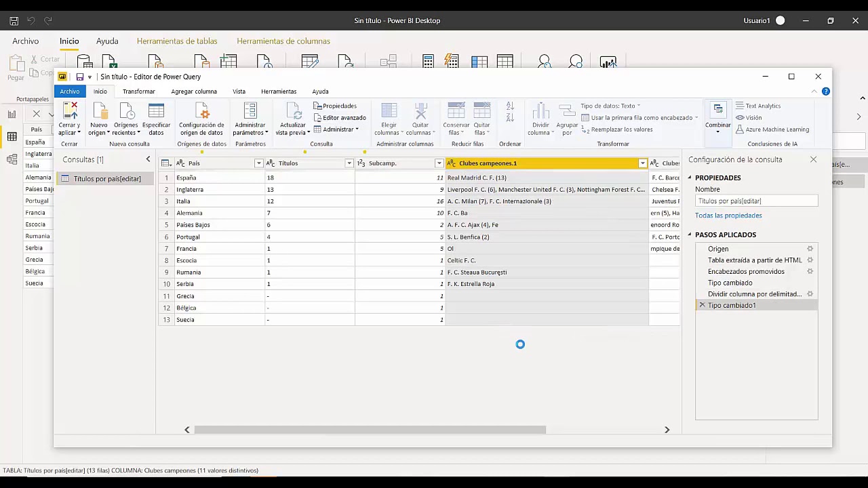Open settings gear for Origen step
Screen dimensions: 868x488
(810, 249)
